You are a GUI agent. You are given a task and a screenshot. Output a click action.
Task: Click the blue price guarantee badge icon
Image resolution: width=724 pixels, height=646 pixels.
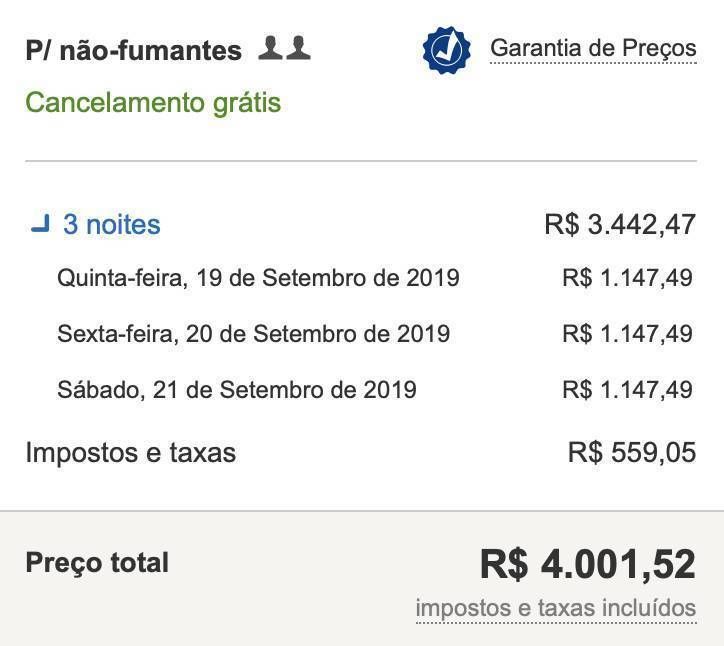pyautogui.click(x=446, y=50)
